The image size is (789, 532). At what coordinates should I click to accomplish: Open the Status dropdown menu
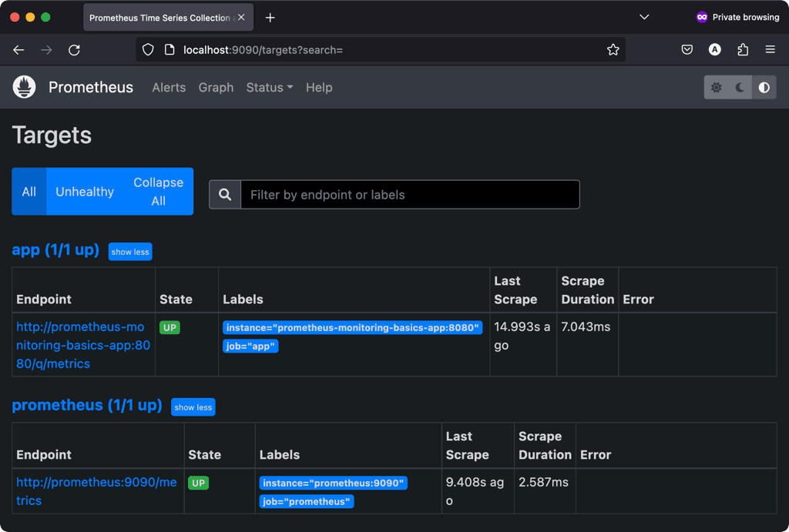point(269,88)
